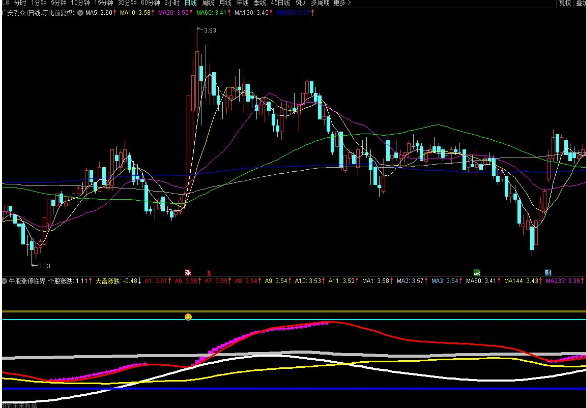
Task: Select the MA250 blue legend label
Action: pyautogui.click(x=295, y=13)
